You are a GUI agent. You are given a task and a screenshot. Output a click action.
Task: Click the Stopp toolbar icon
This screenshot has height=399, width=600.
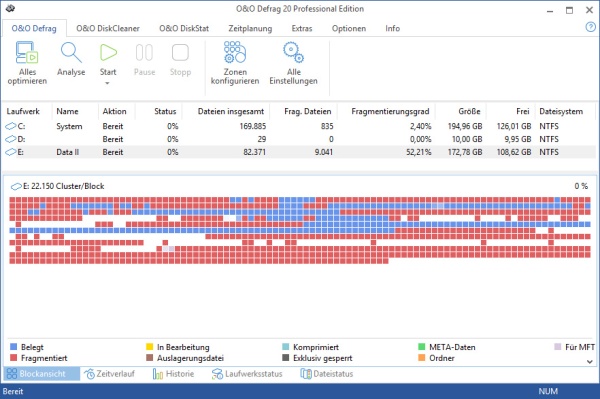[180, 52]
